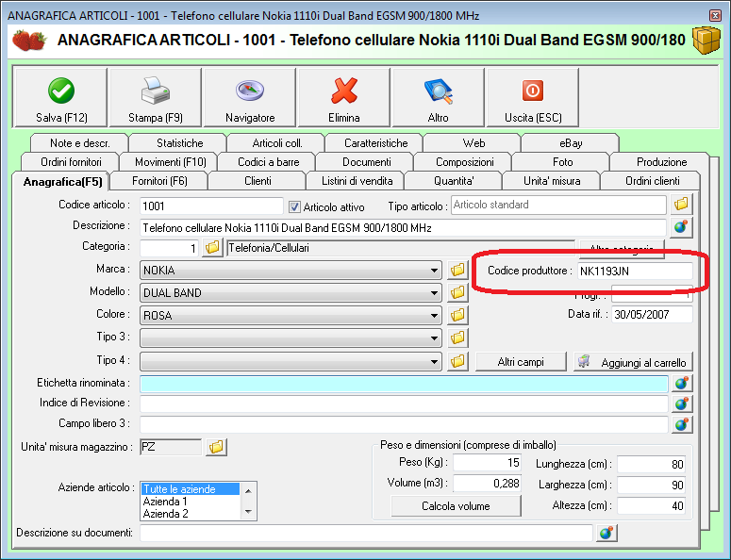731x560 pixels.
Task: Click globe icon beside Descrizione field
Action: point(681,227)
